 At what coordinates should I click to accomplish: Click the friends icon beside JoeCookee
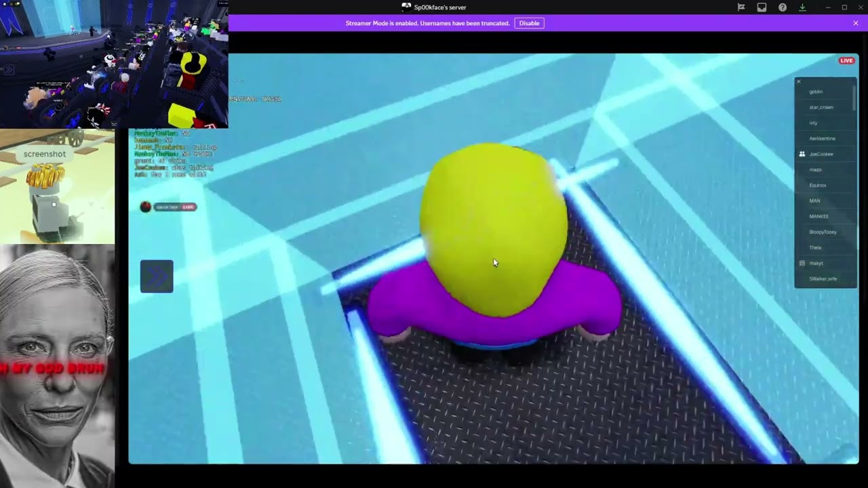[x=802, y=154]
